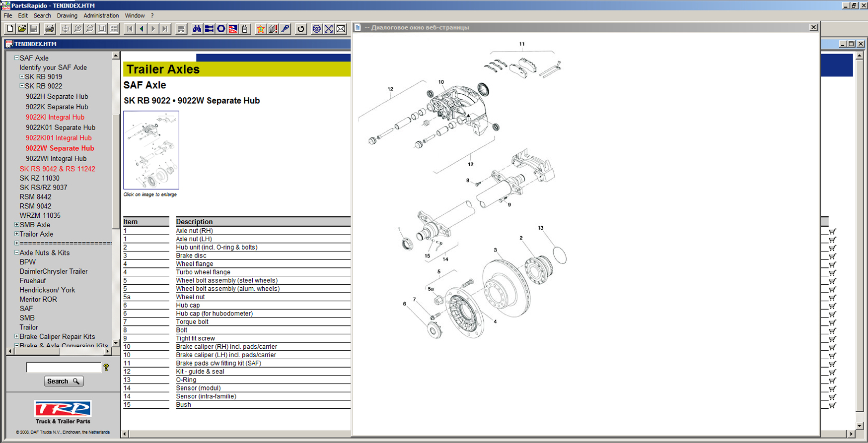Expand the Brake Caliper Repair Kits node
This screenshot has width=868, height=443.
(x=16, y=336)
